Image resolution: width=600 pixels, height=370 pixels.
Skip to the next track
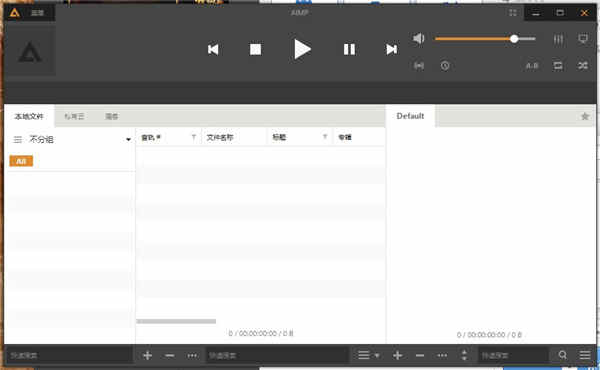point(391,49)
